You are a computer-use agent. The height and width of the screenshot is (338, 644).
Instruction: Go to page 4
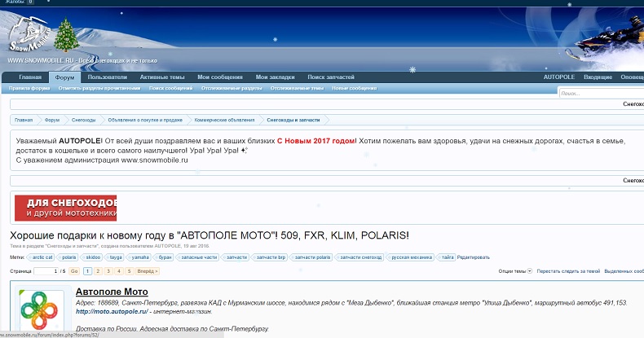[x=119, y=271]
